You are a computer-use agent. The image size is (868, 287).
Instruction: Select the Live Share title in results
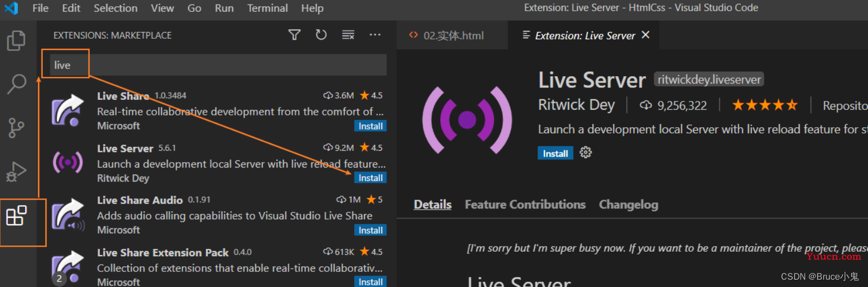coord(123,96)
